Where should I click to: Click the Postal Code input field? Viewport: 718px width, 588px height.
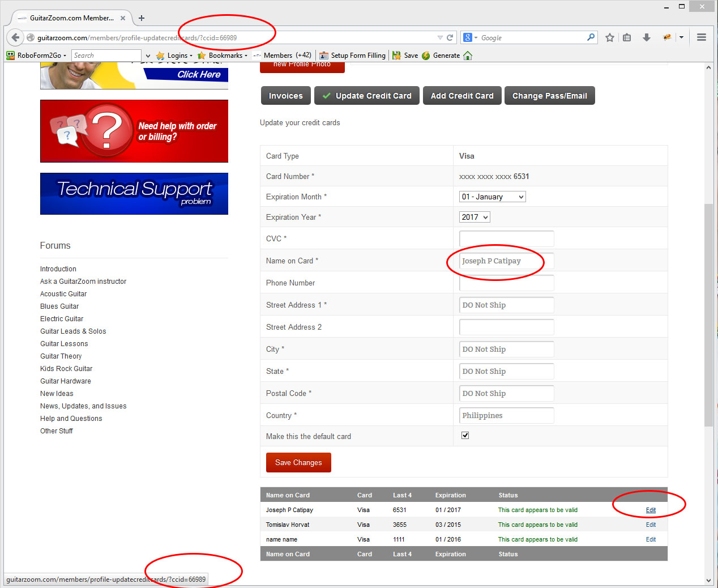506,393
